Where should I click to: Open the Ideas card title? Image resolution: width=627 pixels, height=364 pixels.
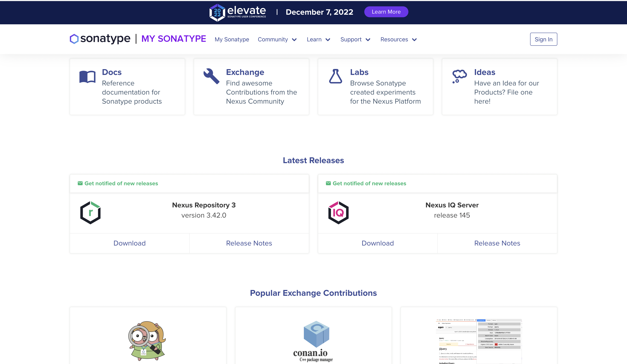tap(484, 72)
